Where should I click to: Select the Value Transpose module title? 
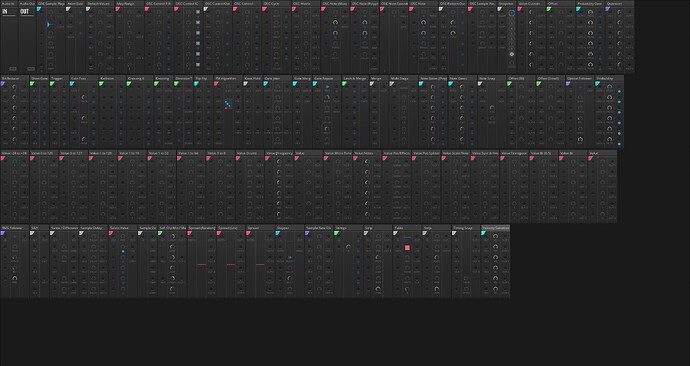[514, 153]
